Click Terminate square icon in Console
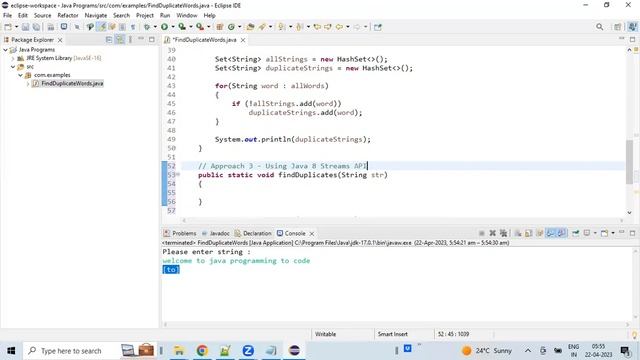This screenshot has width=640, height=360. (x=482, y=233)
